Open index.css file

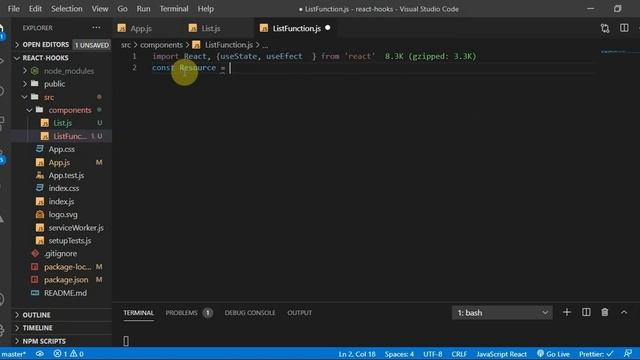pyautogui.click(x=64, y=188)
